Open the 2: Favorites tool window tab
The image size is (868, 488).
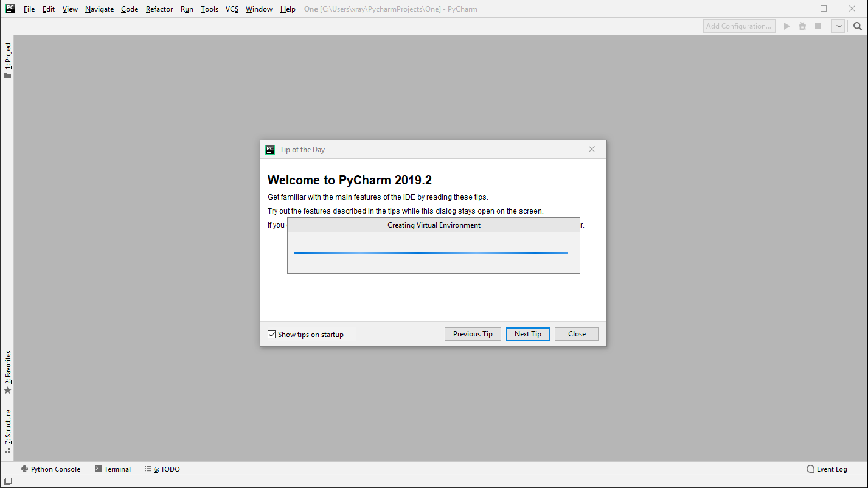pos(8,372)
